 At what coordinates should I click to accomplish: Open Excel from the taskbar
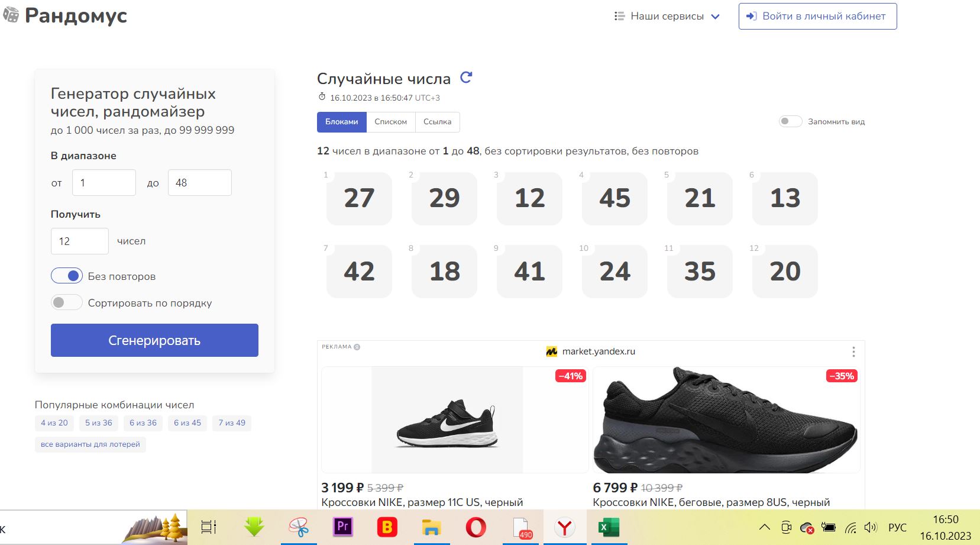(x=609, y=527)
